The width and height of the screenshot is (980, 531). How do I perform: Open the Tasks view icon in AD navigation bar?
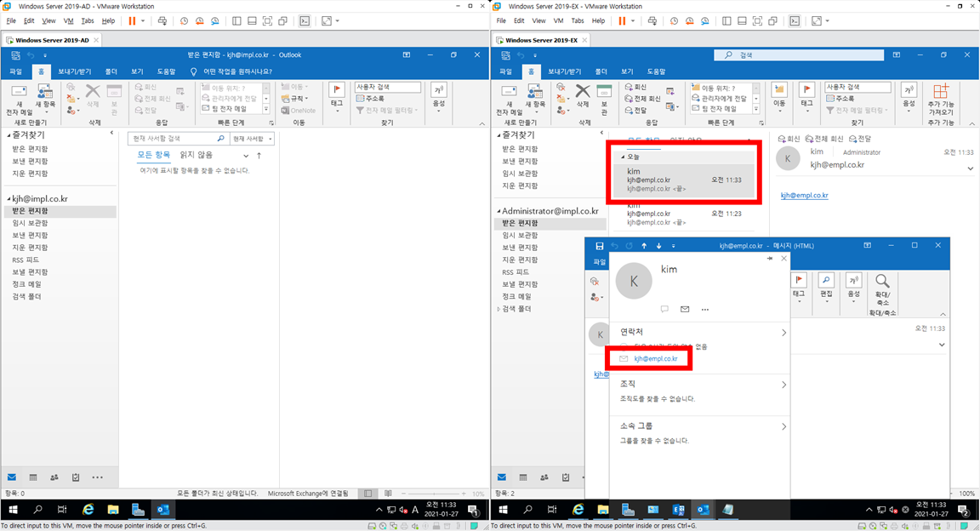[x=76, y=477]
